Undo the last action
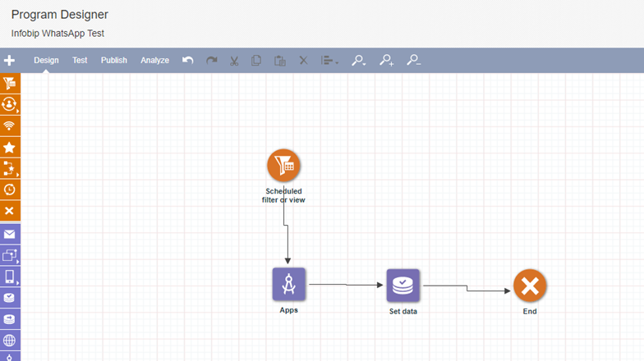This screenshot has height=361, width=644. (x=188, y=61)
